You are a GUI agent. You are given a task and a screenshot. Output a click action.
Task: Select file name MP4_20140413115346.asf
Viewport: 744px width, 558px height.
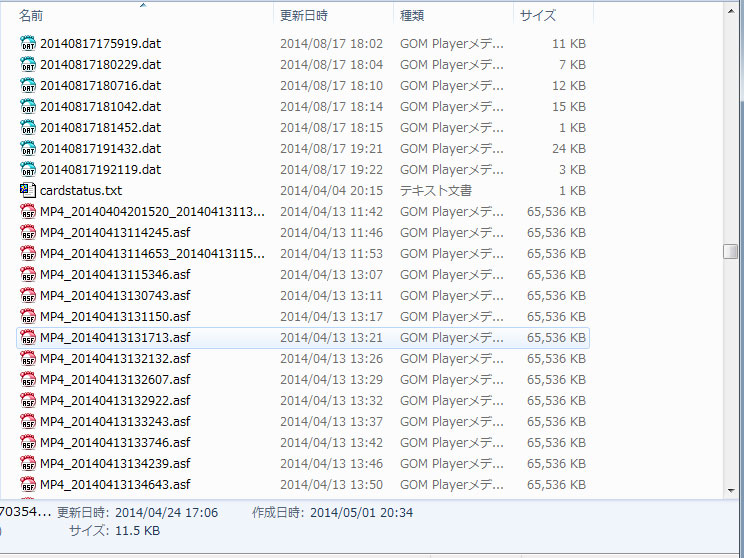tap(115, 274)
